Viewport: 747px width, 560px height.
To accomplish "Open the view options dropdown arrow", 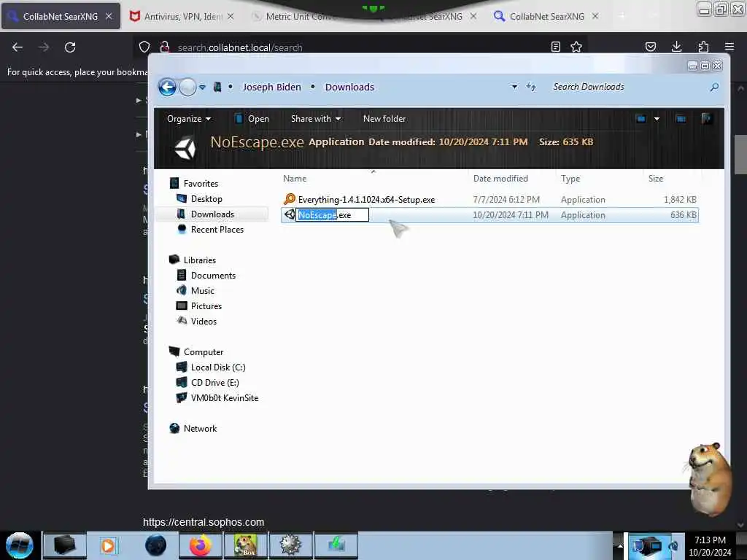I will [657, 119].
